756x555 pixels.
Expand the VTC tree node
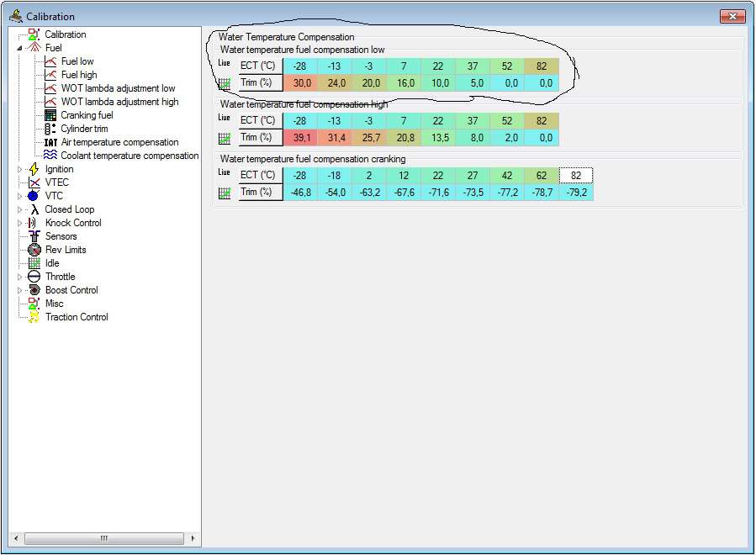click(20, 196)
